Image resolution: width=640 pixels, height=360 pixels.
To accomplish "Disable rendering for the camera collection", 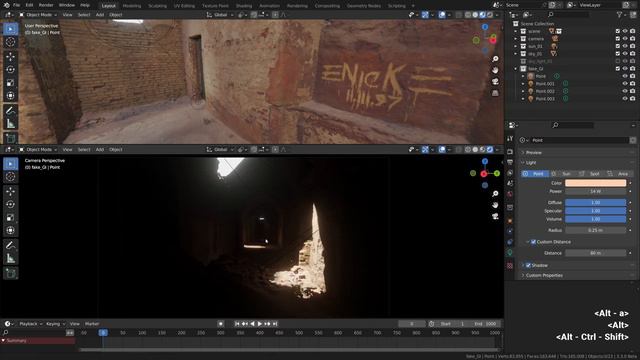I will pos(632,39).
